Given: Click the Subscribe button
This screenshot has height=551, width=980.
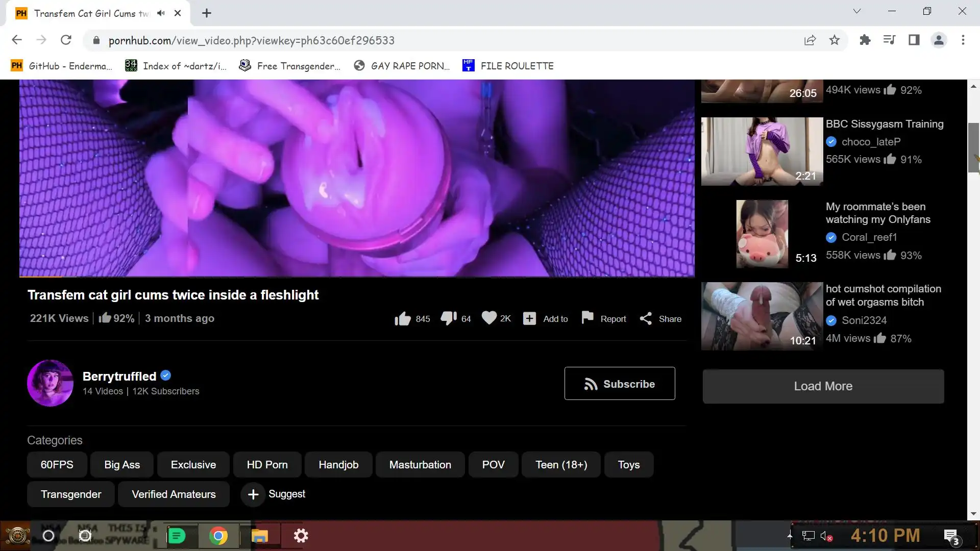Looking at the screenshot, I should click(619, 384).
